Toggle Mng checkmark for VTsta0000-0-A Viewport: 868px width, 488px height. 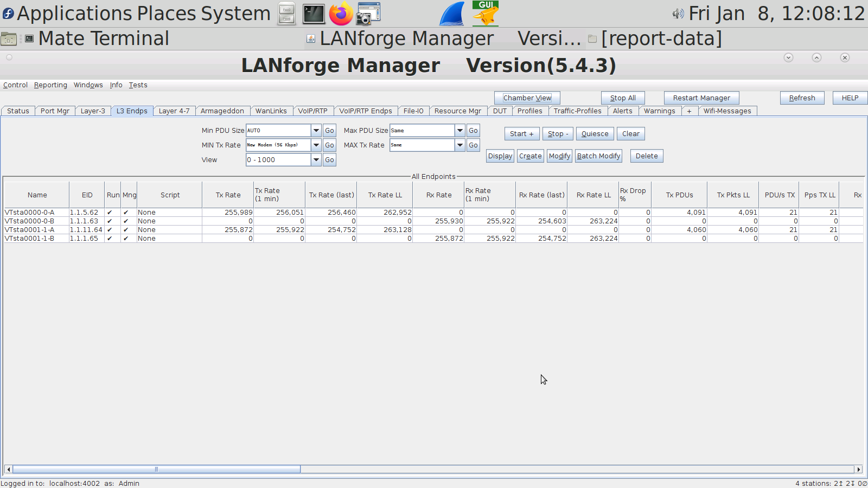point(126,213)
